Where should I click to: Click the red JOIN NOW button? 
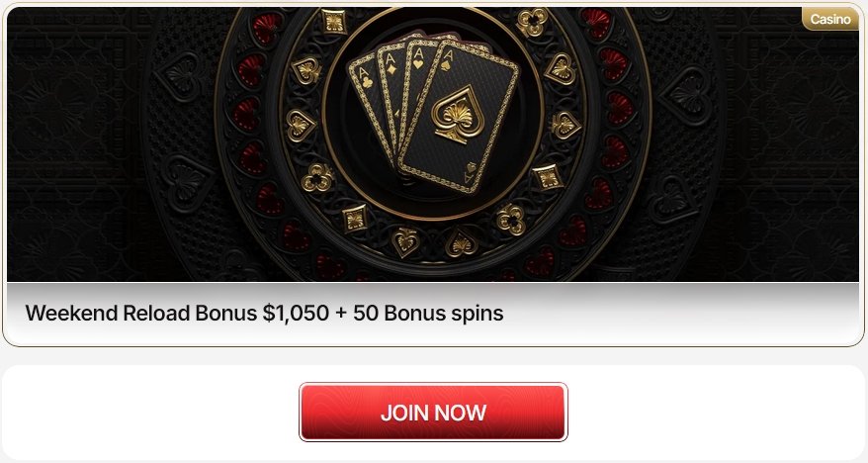433,412
